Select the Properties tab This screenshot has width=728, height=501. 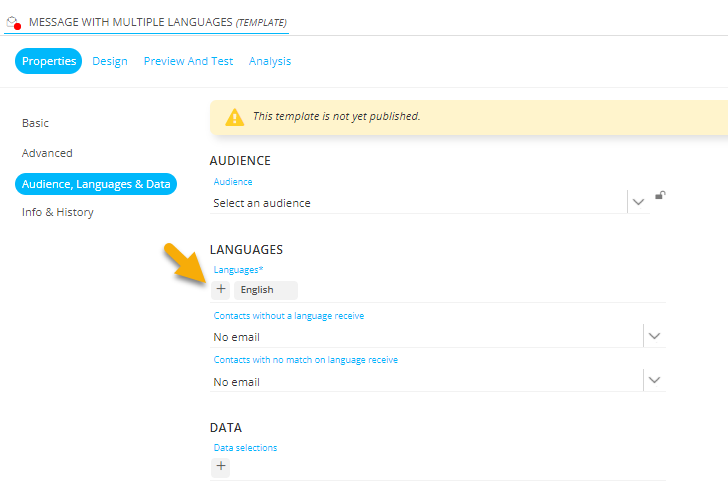(x=49, y=61)
